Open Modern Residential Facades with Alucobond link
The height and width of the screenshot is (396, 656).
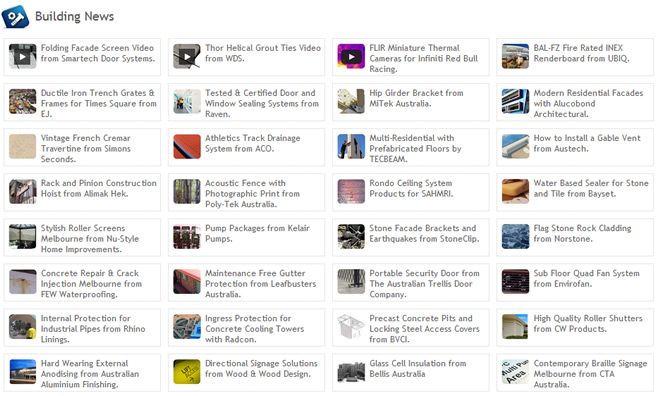(588, 103)
